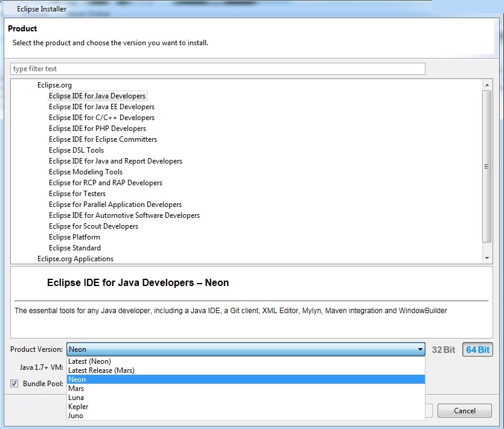The height and width of the screenshot is (429, 504).
Task: Select Eclipse Platform
Action: (74, 237)
